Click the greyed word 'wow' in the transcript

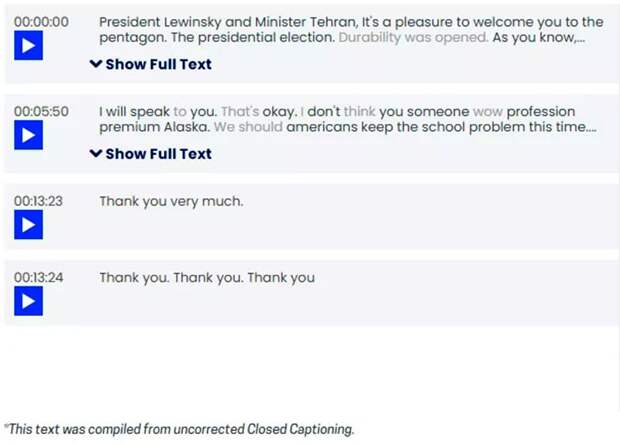tap(488, 112)
